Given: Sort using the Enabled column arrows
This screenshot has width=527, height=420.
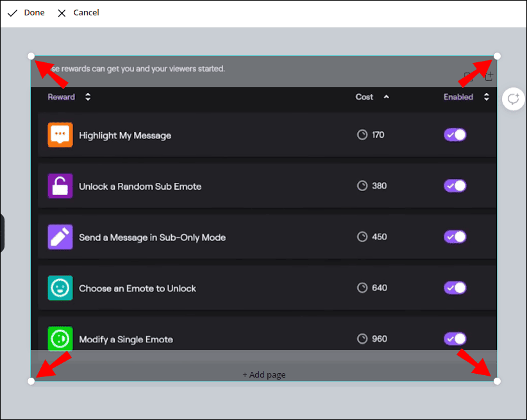Looking at the screenshot, I should [487, 97].
